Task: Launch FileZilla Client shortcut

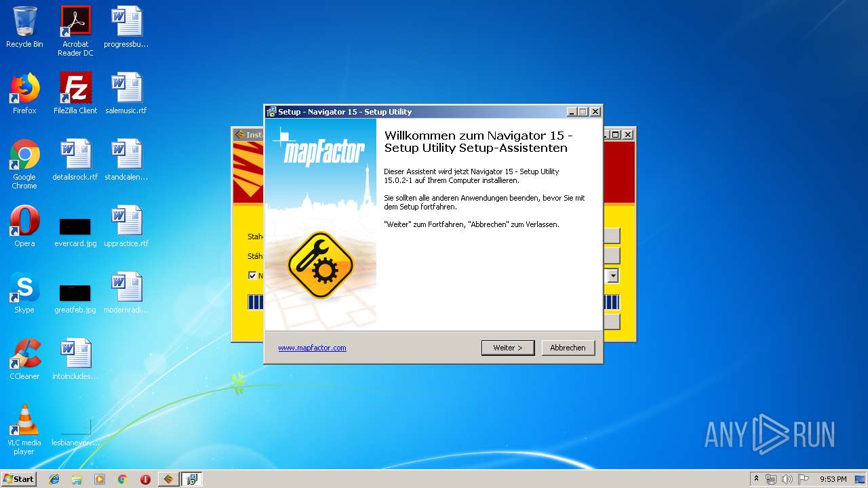Action: click(75, 94)
